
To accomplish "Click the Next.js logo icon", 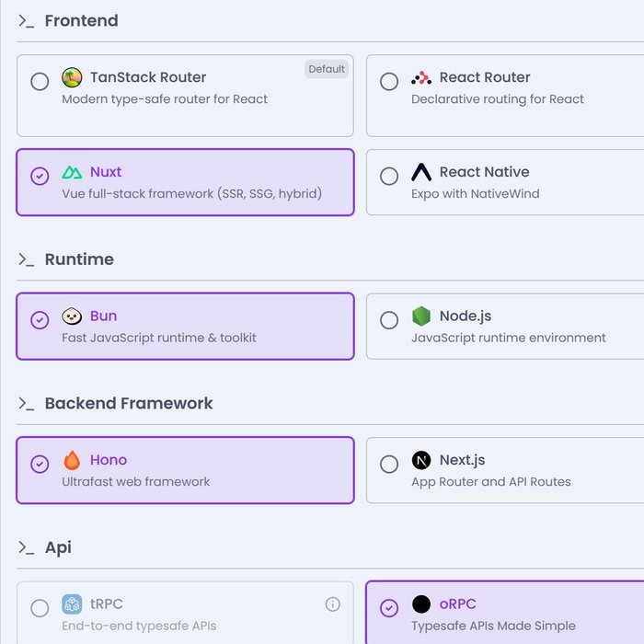I will (421, 460).
